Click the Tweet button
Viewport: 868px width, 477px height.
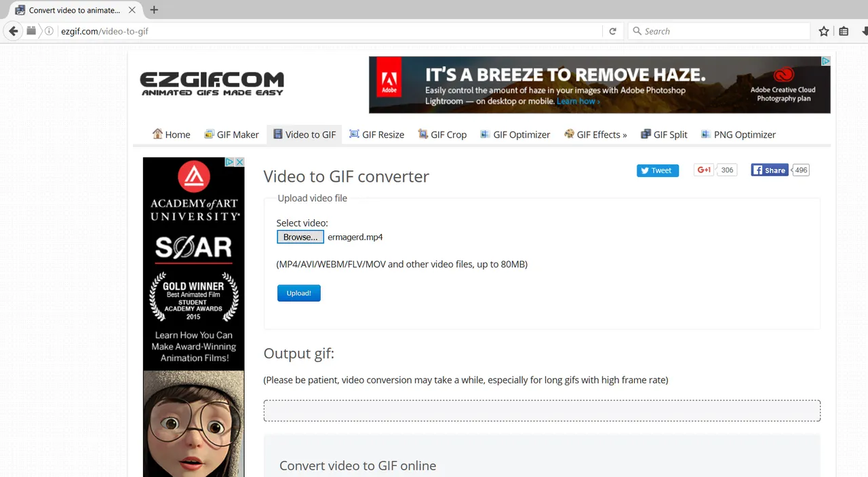tap(658, 170)
